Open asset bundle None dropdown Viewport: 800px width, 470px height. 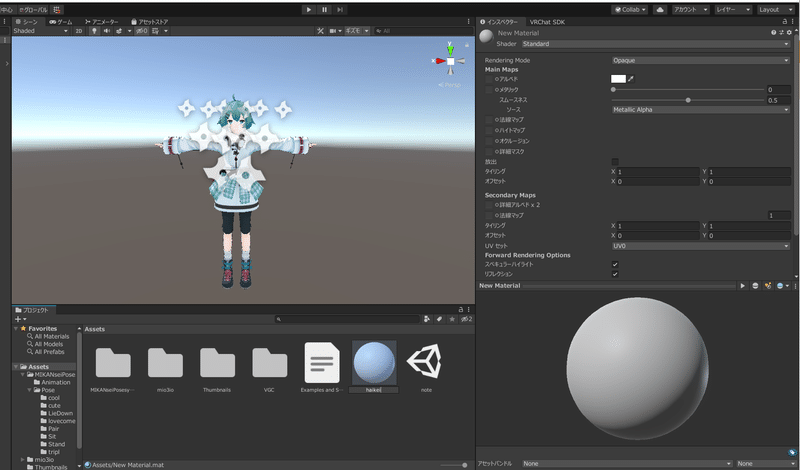[x=627, y=463]
